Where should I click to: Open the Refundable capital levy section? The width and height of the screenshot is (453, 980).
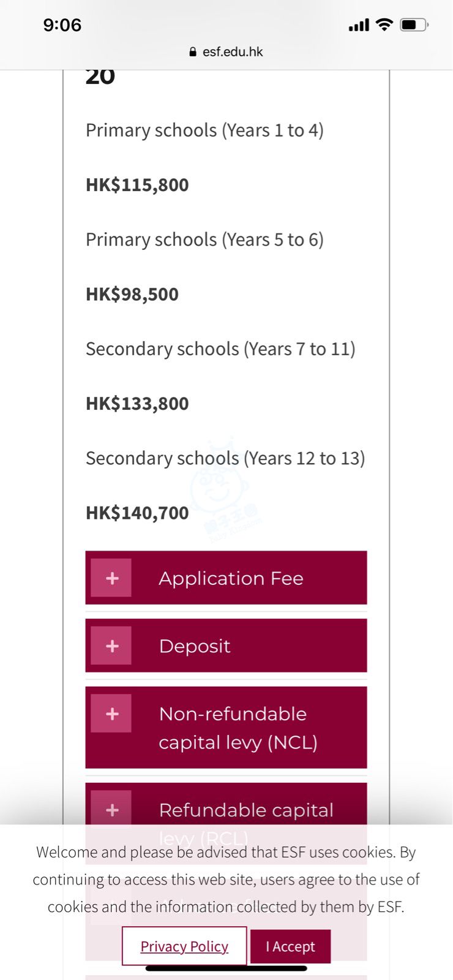pos(246,810)
